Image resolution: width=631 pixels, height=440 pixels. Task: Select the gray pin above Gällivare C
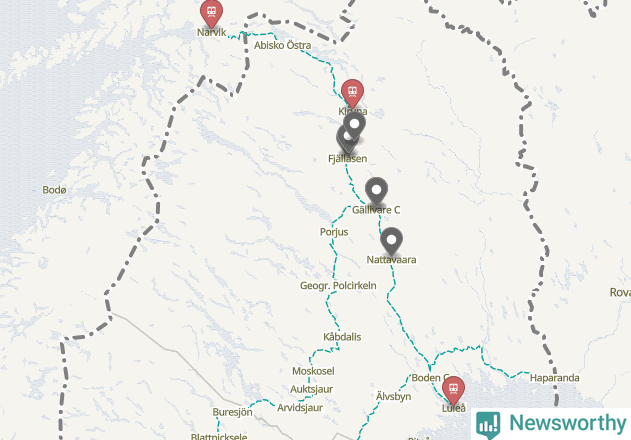click(x=376, y=191)
